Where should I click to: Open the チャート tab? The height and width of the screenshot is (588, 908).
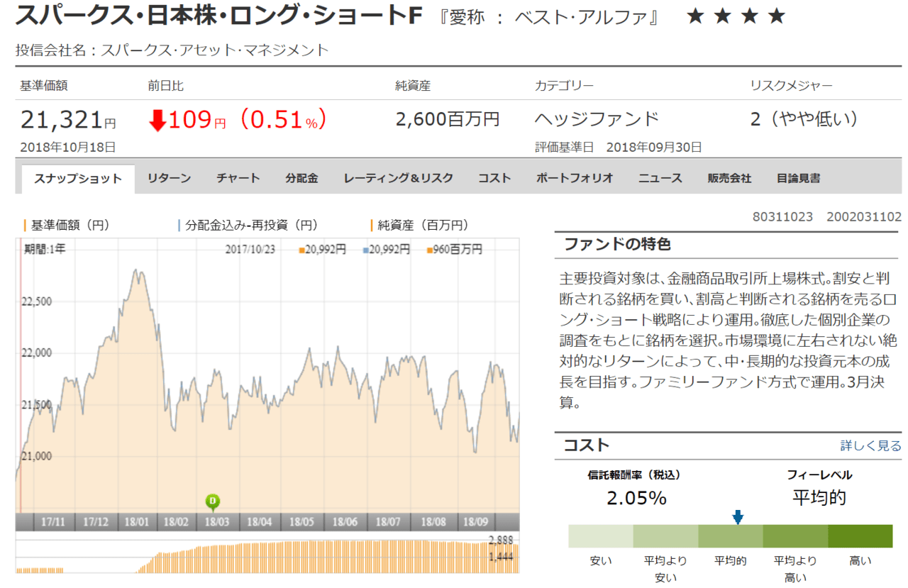tap(238, 179)
